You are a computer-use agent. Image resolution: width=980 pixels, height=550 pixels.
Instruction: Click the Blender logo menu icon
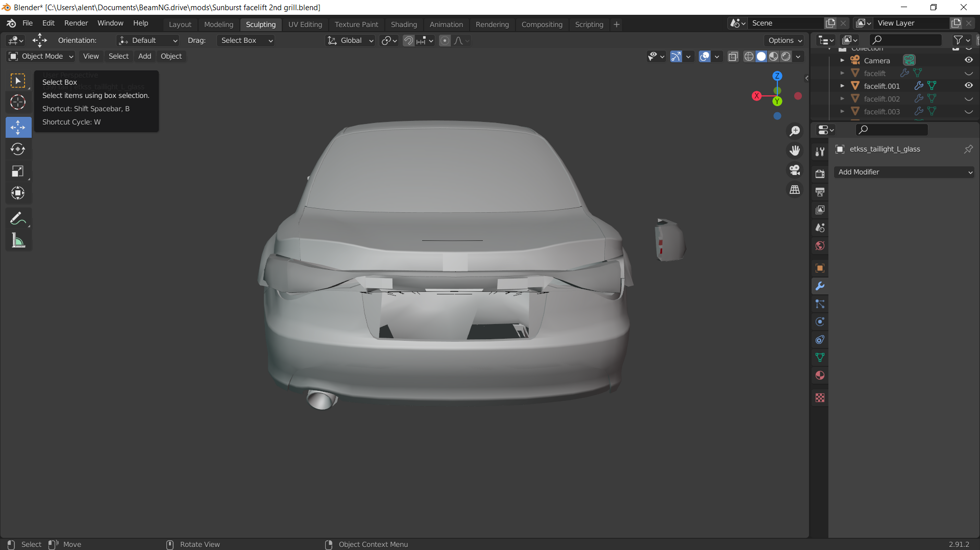11,23
